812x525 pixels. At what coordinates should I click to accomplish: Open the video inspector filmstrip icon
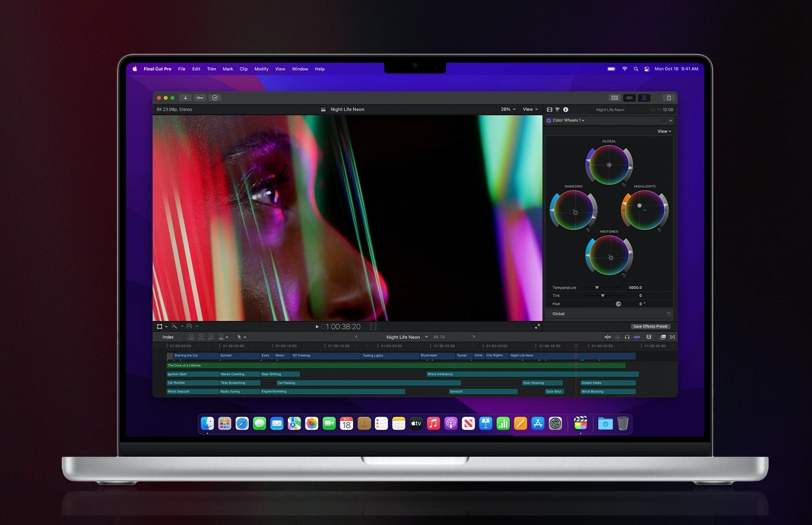tap(549, 110)
